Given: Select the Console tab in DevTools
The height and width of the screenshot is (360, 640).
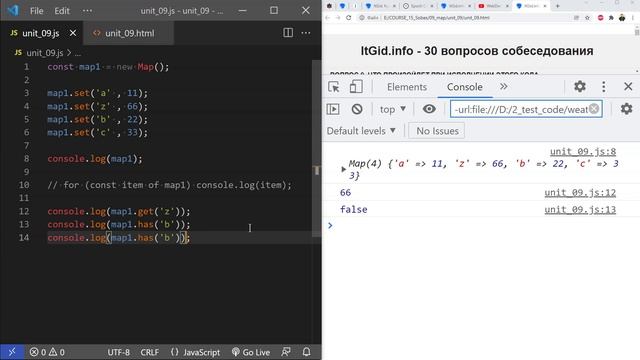Looking at the screenshot, I should pos(464,87).
